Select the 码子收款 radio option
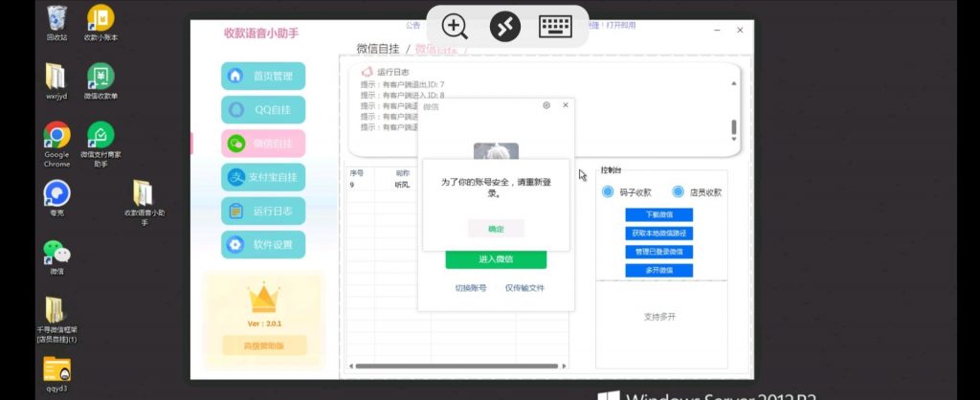This screenshot has height=400, width=980. tap(608, 192)
